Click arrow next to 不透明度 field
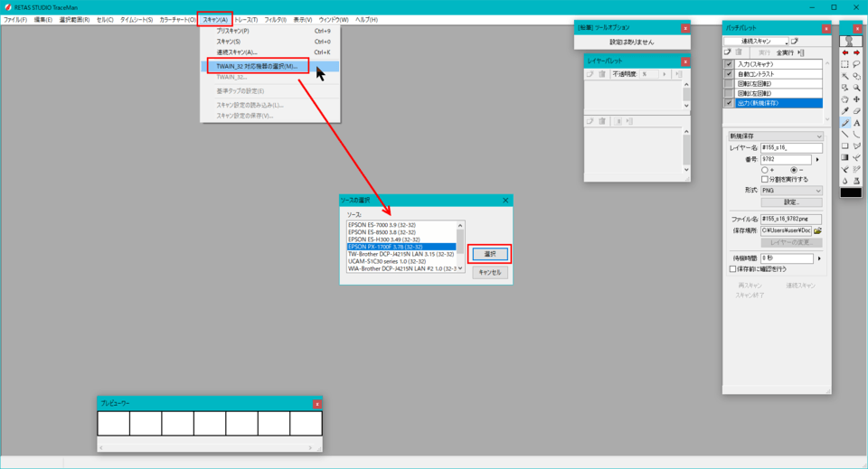Viewport: 868px width, 469px height. click(x=665, y=74)
